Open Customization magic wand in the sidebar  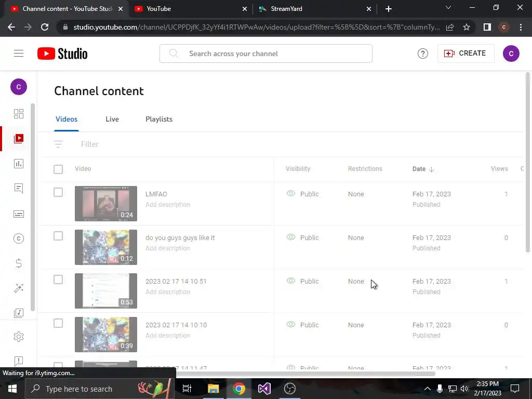(19, 288)
